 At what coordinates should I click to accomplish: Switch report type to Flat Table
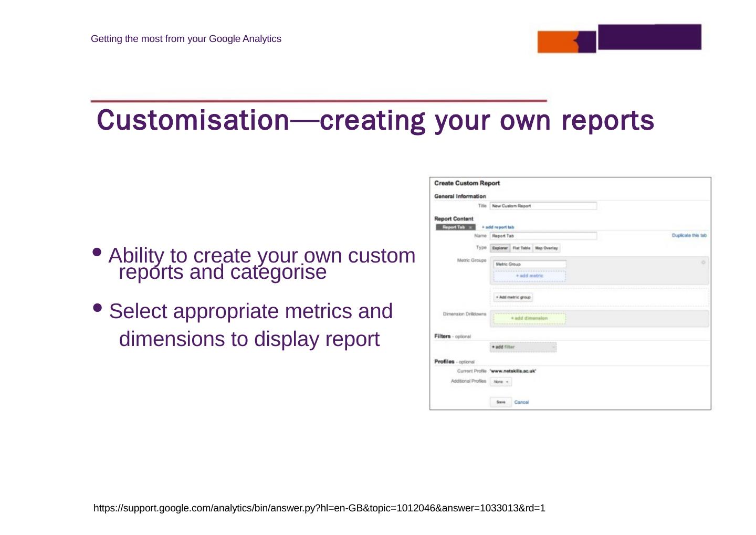[521, 248]
